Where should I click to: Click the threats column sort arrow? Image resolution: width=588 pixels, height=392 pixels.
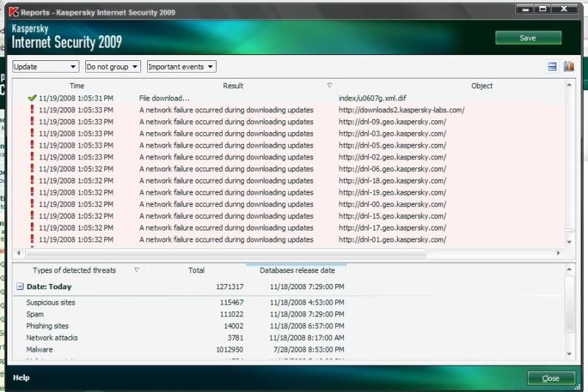click(137, 270)
